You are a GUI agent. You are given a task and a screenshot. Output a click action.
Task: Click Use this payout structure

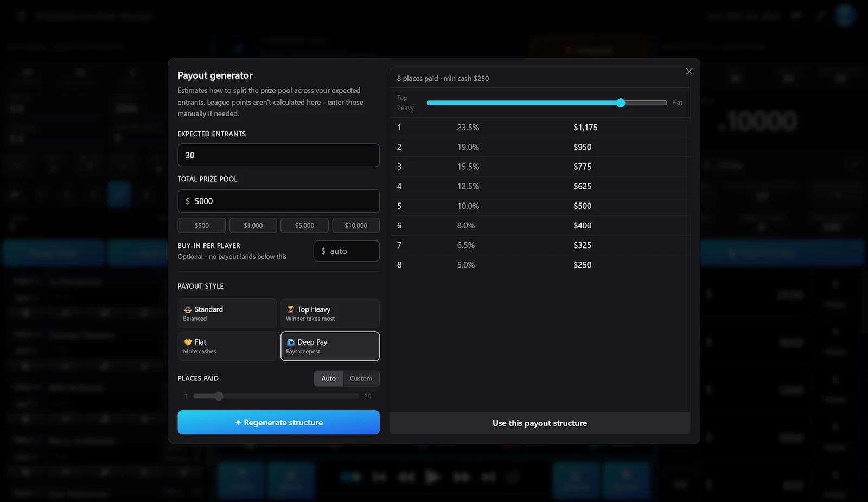click(540, 423)
